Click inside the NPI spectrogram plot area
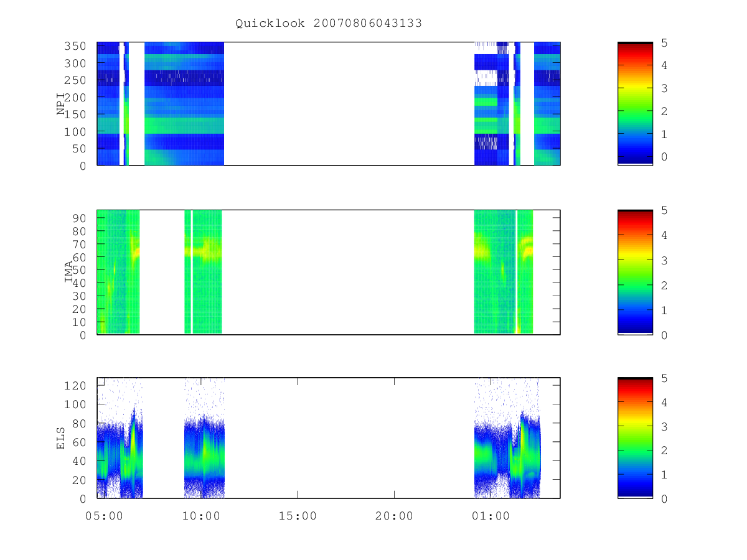The image size is (747, 560). [x=329, y=104]
